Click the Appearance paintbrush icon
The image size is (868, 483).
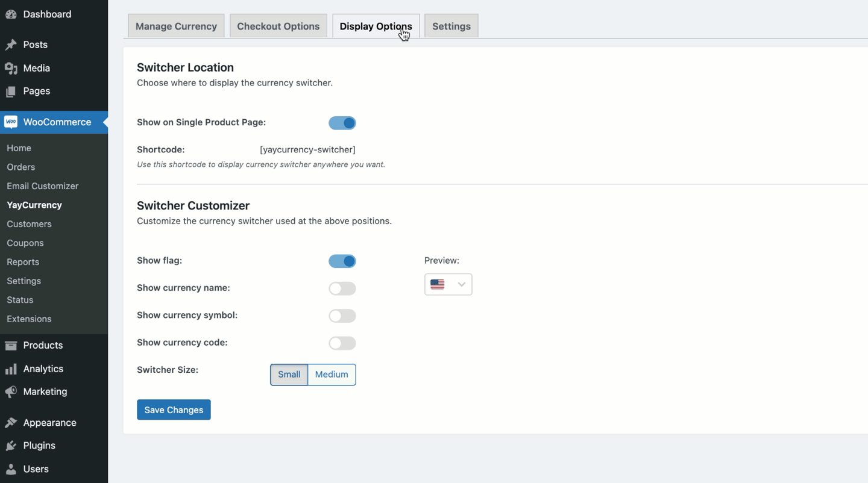tap(11, 422)
